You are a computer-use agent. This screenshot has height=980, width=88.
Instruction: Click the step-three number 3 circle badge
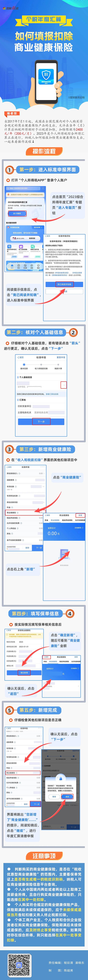[x=9, y=449]
